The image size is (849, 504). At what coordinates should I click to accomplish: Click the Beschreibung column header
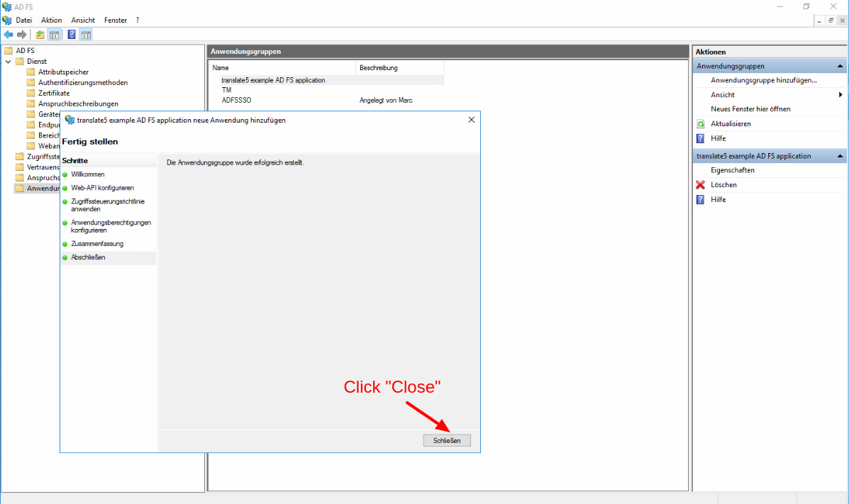[x=399, y=67]
